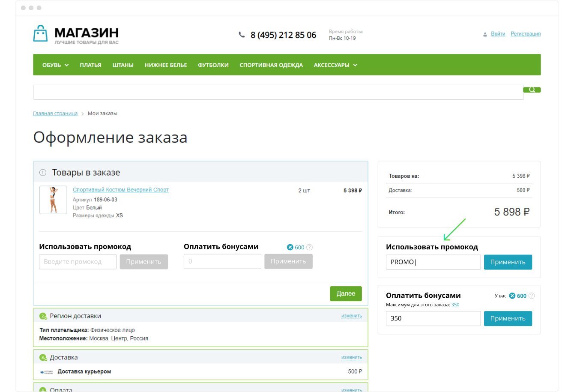
Task: Open the help question mark in Товары в заказе block
Action: coord(310,247)
